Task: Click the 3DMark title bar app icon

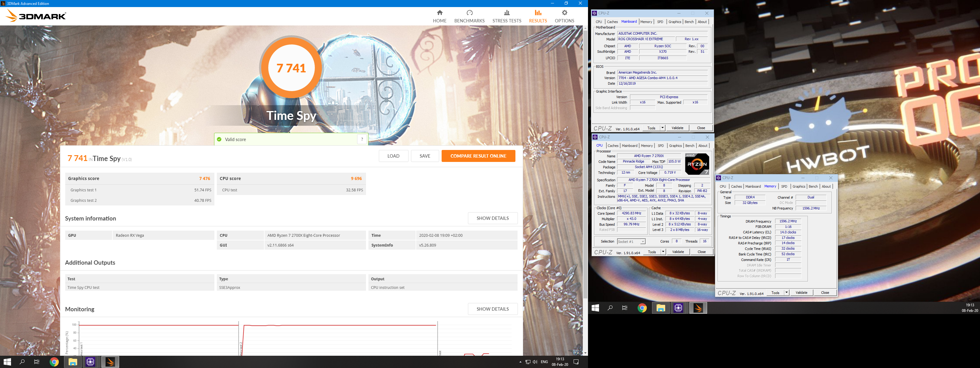Action: click(x=3, y=3)
